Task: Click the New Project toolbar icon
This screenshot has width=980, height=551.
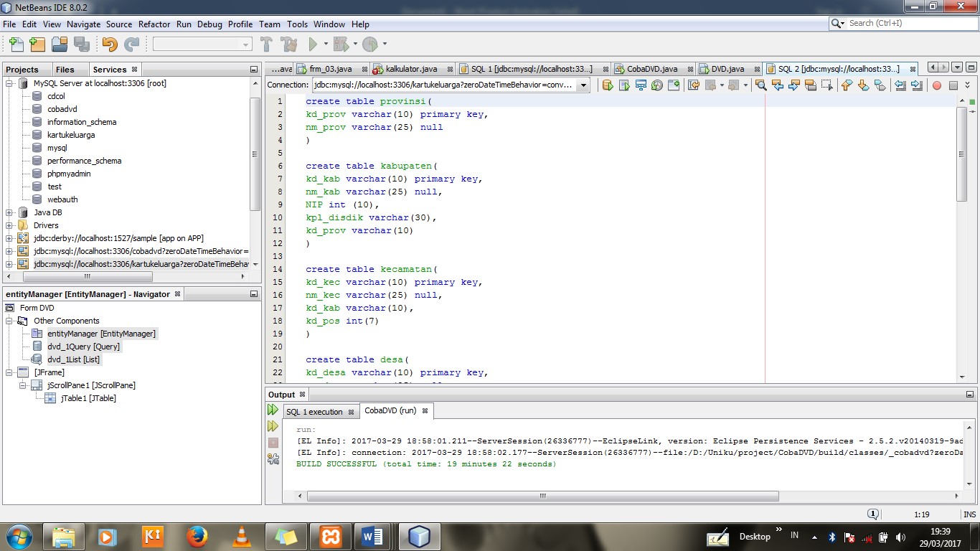Action: tap(37, 44)
